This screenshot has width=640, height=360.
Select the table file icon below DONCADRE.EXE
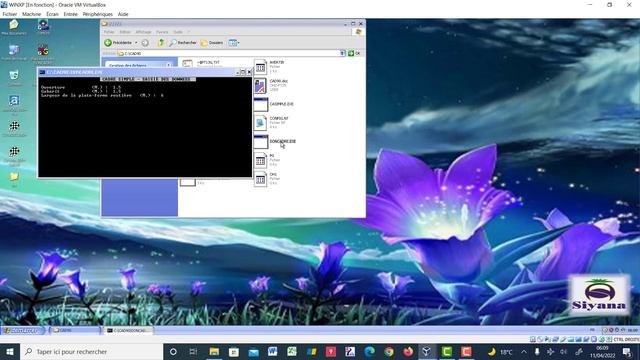[x=260, y=160]
